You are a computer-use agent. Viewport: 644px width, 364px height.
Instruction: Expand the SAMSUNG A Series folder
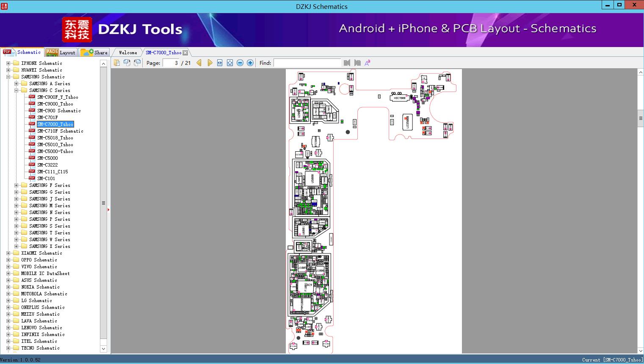click(16, 83)
